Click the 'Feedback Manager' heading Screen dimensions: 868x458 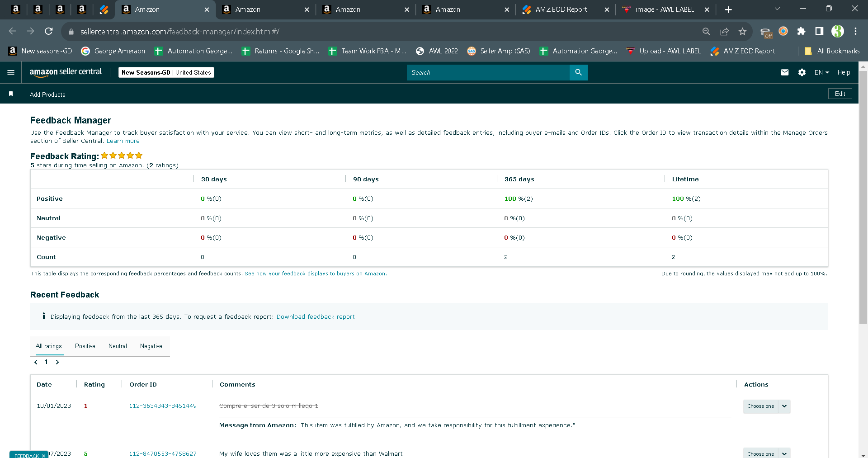[71, 120]
